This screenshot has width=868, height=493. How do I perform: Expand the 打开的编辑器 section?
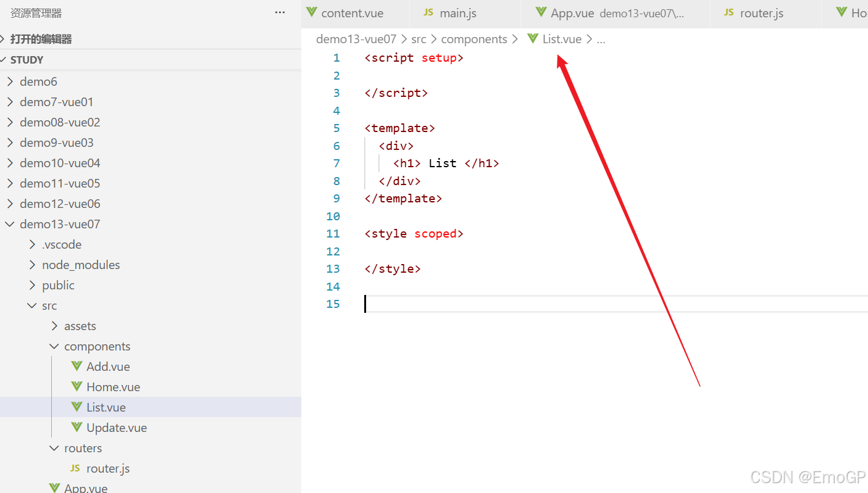[x=151, y=39]
